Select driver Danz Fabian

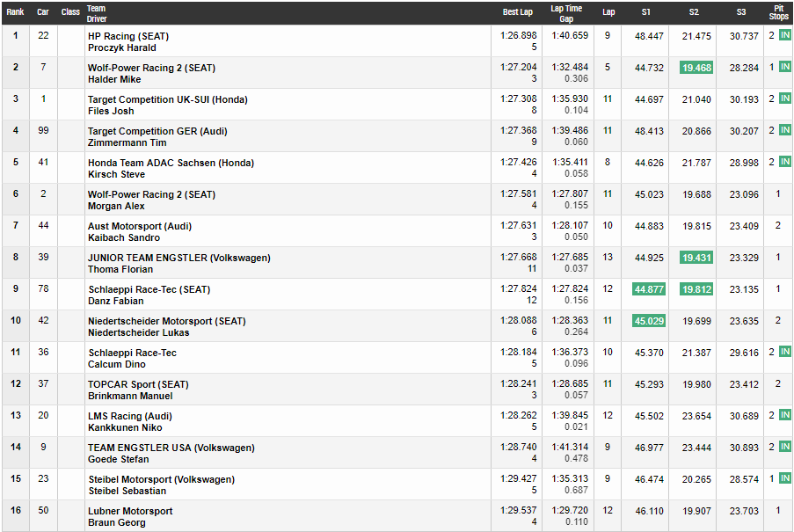click(116, 301)
